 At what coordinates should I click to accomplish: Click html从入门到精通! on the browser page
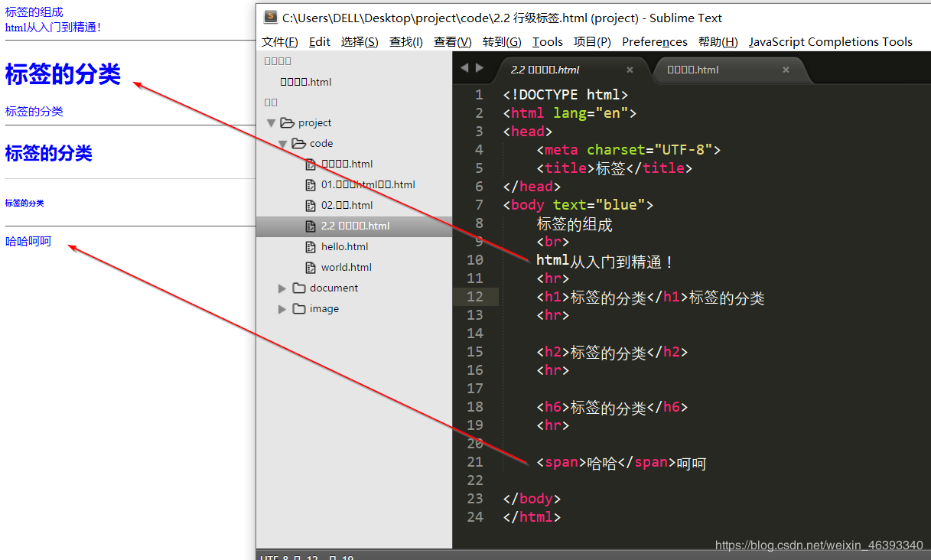(x=53, y=28)
